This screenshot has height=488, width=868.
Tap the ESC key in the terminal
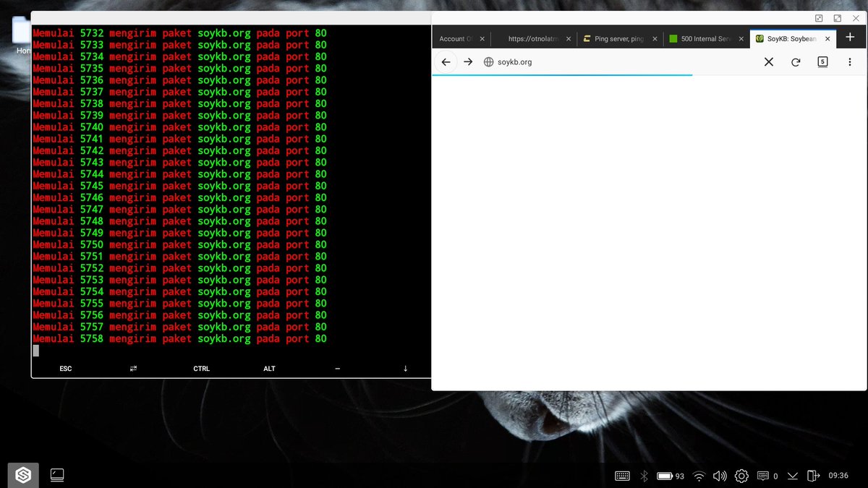tap(66, 369)
